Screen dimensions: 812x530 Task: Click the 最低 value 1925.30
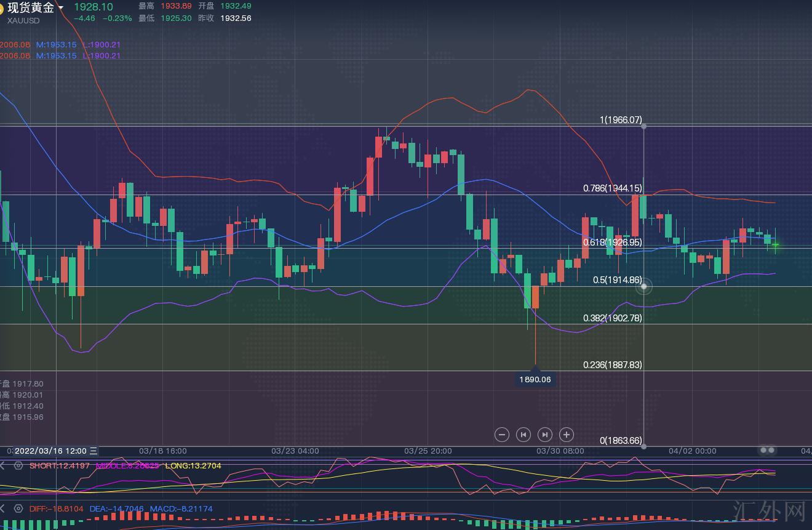[175, 18]
